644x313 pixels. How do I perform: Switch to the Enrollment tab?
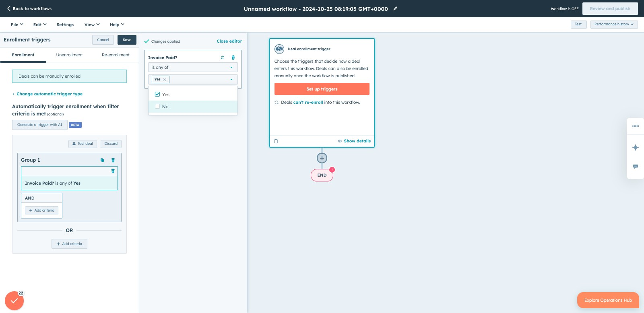23,55
